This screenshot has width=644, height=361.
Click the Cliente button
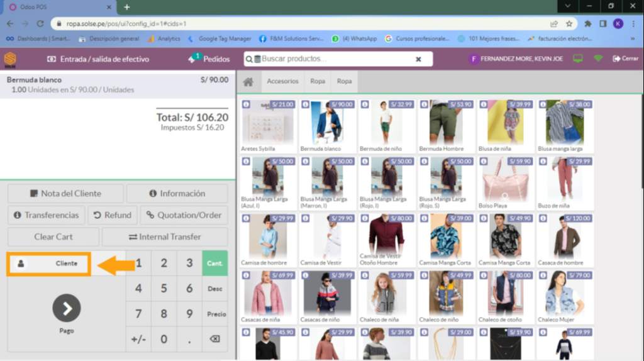[x=49, y=264]
